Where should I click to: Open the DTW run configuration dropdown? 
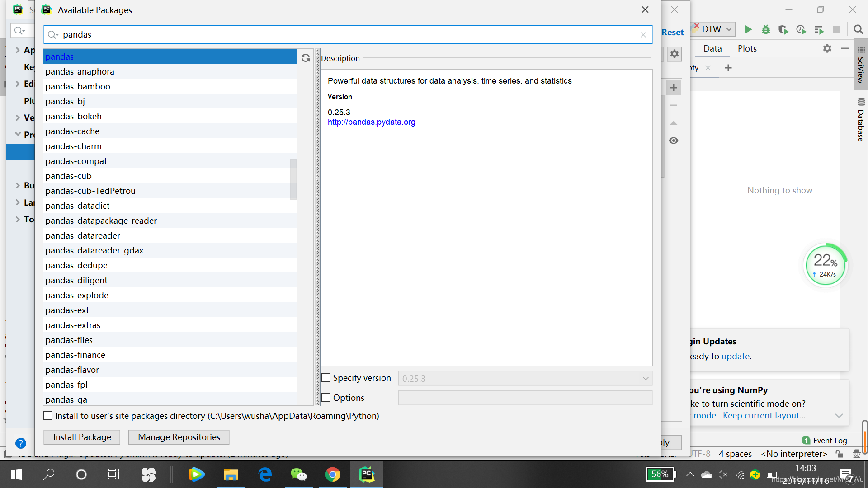click(x=729, y=29)
